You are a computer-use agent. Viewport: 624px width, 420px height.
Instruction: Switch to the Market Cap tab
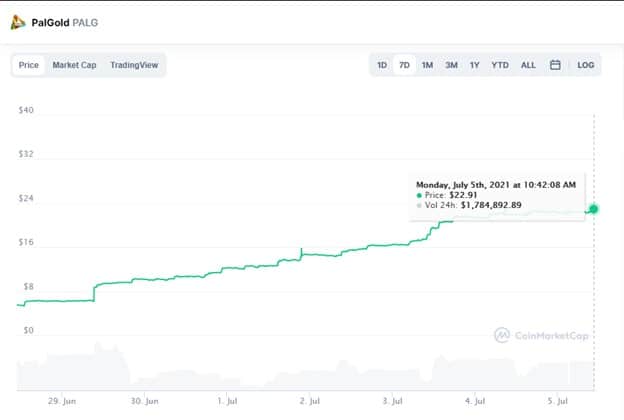(74, 65)
